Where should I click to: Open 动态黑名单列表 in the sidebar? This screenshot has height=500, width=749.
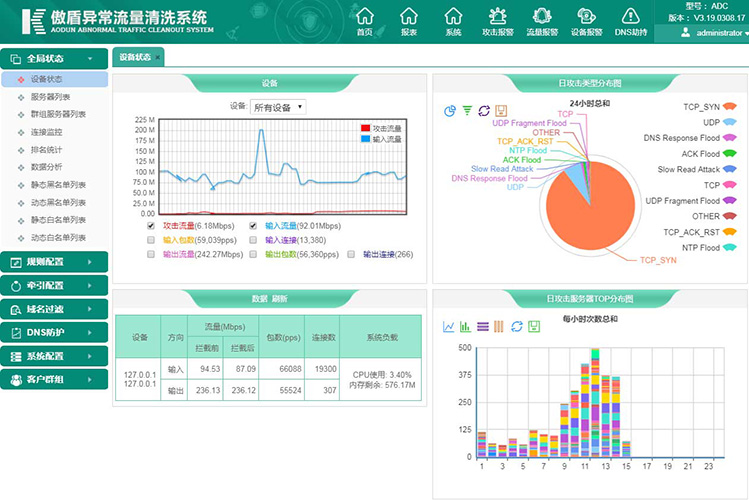coord(57,203)
